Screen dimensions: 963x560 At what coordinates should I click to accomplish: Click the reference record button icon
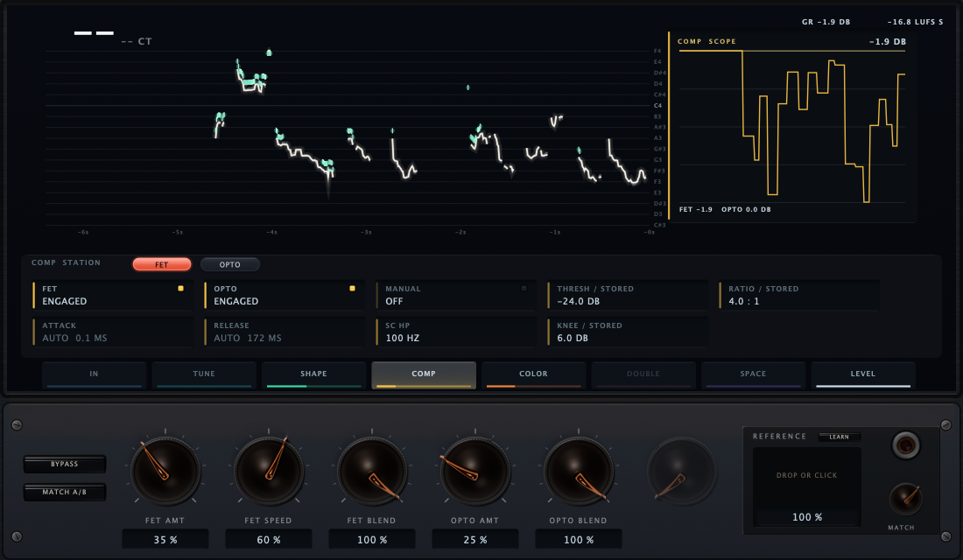click(x=906, y=445)
